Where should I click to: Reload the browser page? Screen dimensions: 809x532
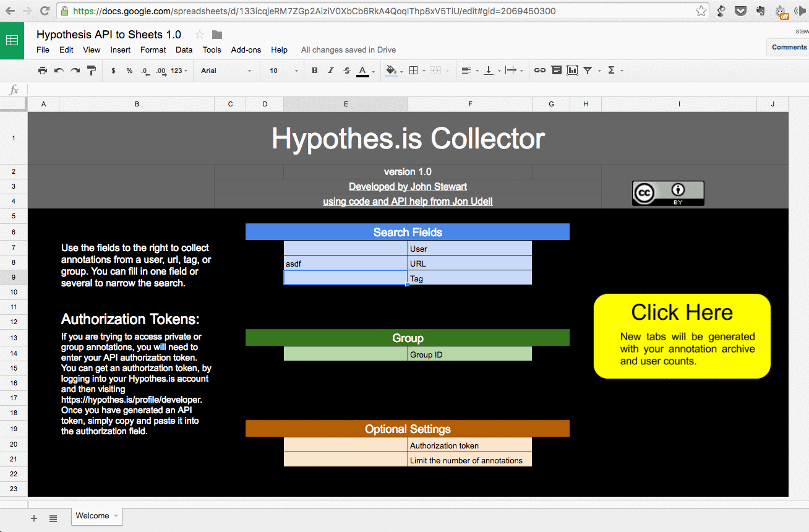click(45, 11)
